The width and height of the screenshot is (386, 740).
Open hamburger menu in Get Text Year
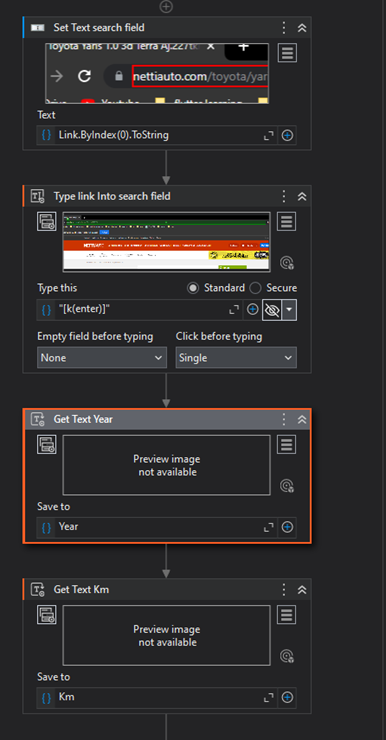(x=286, y=445)
